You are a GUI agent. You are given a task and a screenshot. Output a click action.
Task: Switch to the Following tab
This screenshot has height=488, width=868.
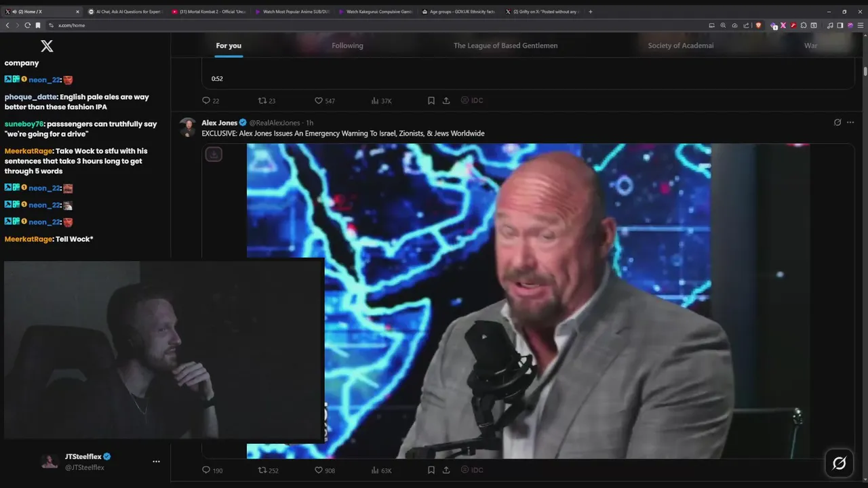coord(347,45)
